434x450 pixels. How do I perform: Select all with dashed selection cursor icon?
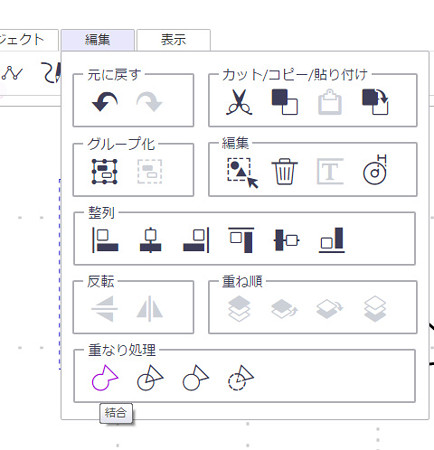click(x=243, y=173)
